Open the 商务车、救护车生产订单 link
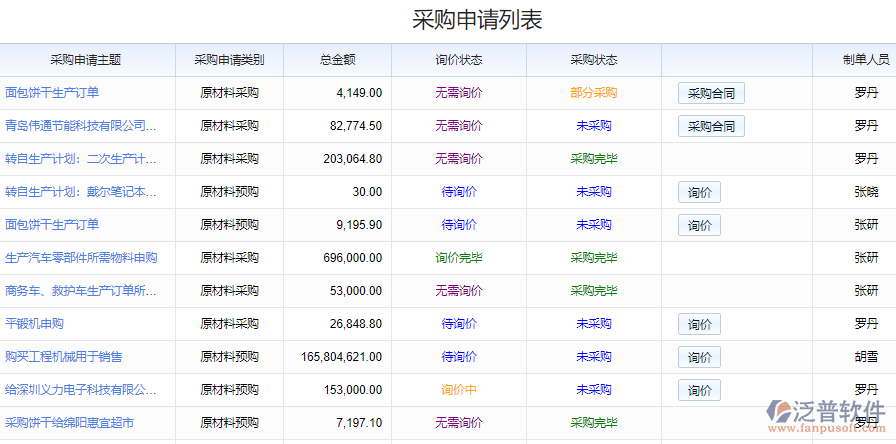The width and height of the screenshot is (896, 444). tap(81, 291)
